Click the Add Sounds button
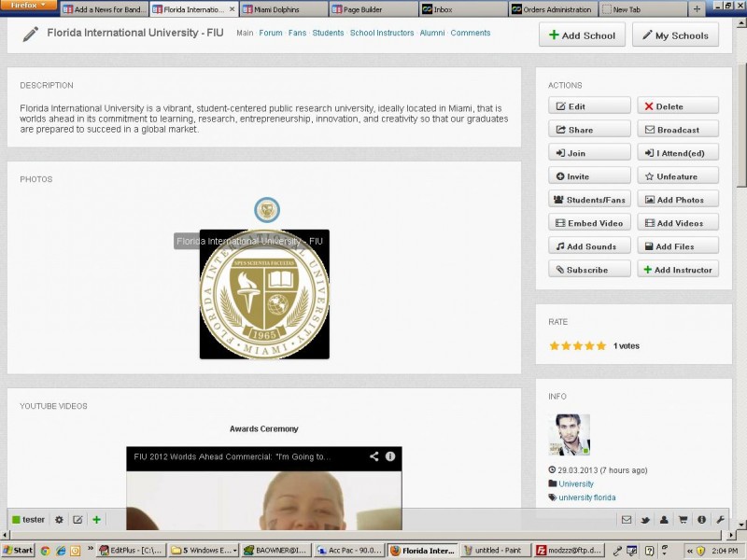This screenshot has width=747, height=560. tap(589, 246)
